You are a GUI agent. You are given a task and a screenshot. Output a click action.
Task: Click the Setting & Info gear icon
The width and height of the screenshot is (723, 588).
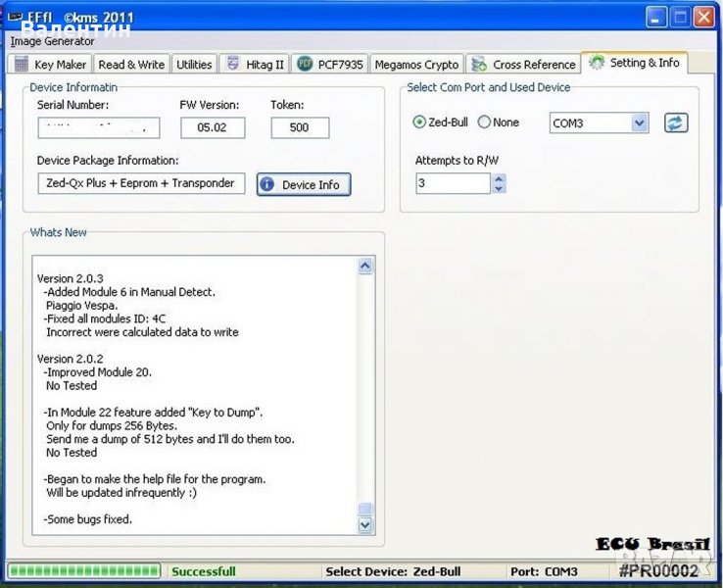coord(597,63)
